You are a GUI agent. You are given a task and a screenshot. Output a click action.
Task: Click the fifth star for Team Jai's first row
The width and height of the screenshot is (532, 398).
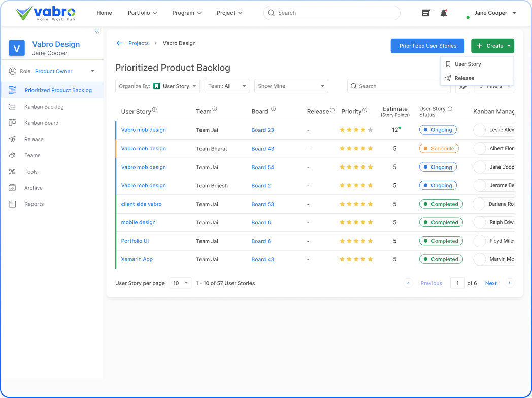click(x=370, y=130)
